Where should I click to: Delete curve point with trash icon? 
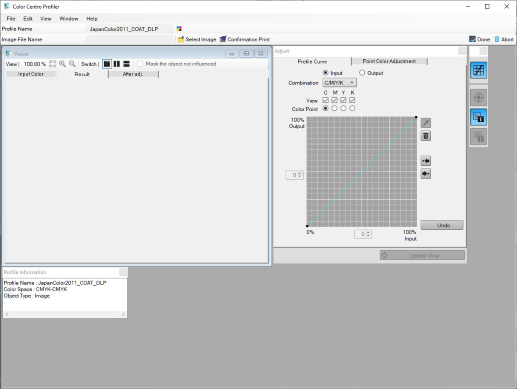(x=426, y=136)
